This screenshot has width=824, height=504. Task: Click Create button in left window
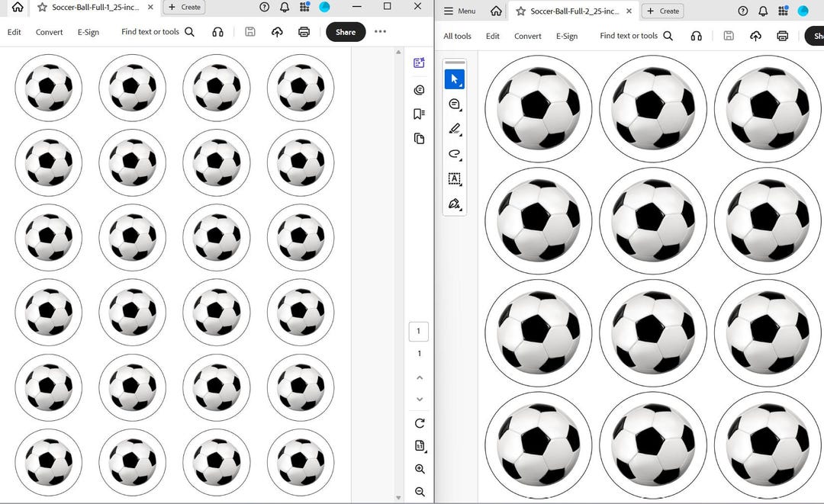tap(185, 8)
